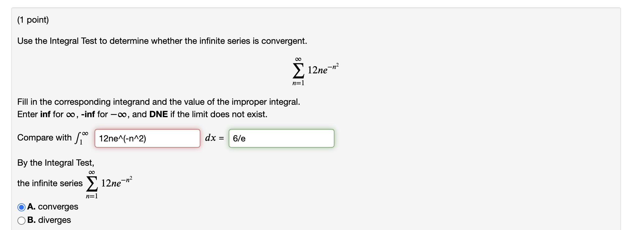
Task: Select radio button A. converges
Action: coord(21,207)
